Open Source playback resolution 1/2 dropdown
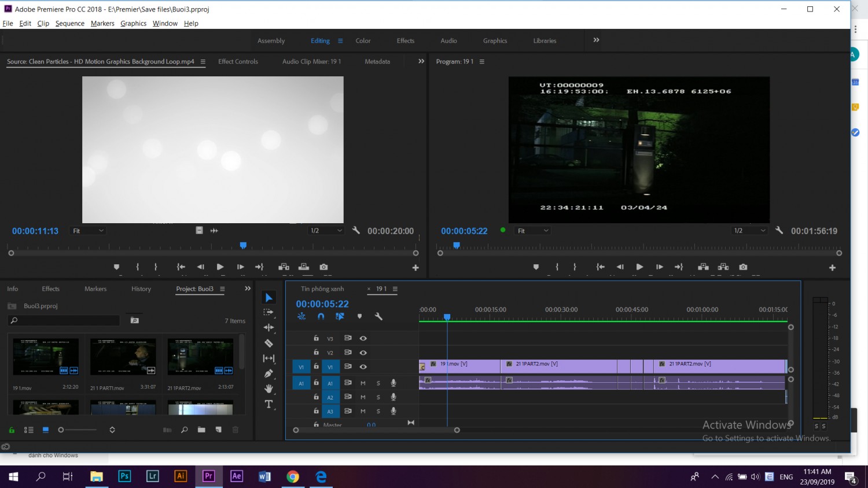 point(326,231)
